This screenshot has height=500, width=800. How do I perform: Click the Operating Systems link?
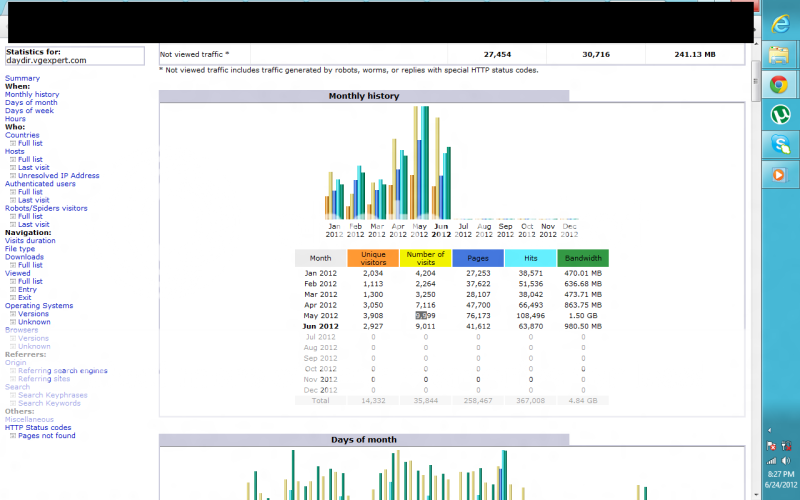click(39, 306)
